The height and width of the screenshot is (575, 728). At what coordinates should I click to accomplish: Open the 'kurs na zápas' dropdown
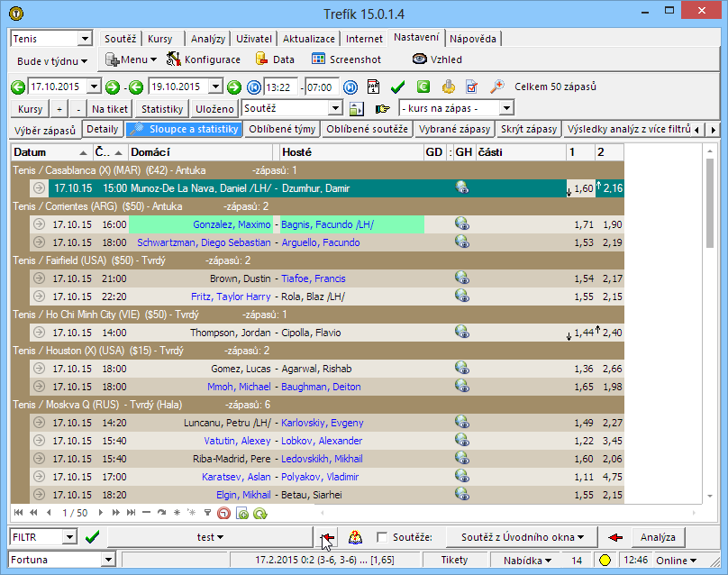pyautogui.click(x=506, y=108)
